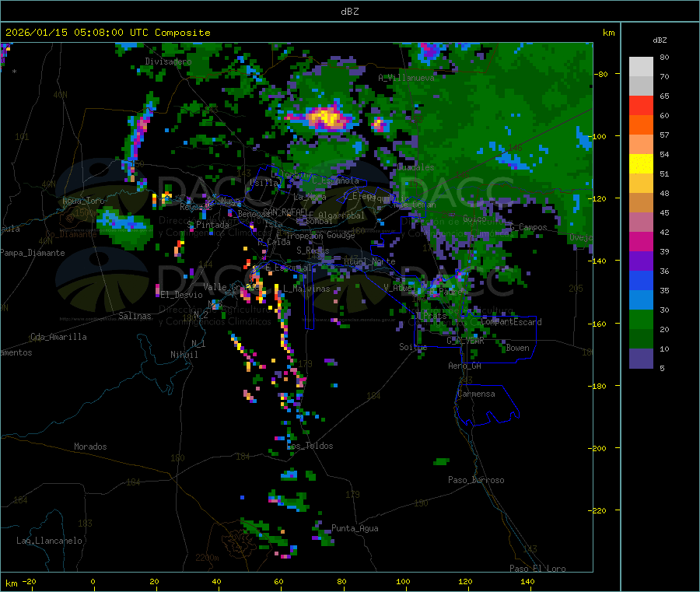This screenshot has width=700, height=592.
Task: Click the 'L_Malvinas' label
Action: click(x=306, y=289)
